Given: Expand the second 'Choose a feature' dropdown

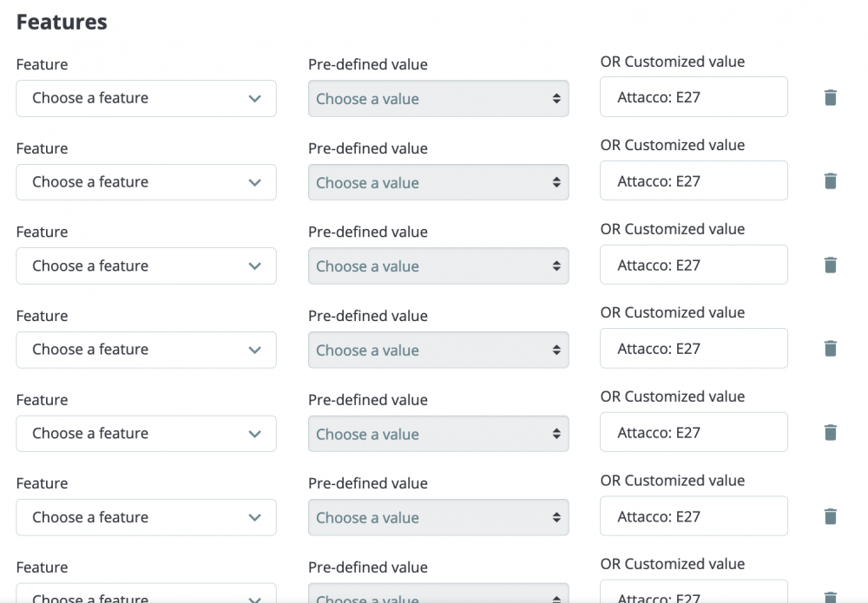Looking at the screenshot, I should (146, 182).
